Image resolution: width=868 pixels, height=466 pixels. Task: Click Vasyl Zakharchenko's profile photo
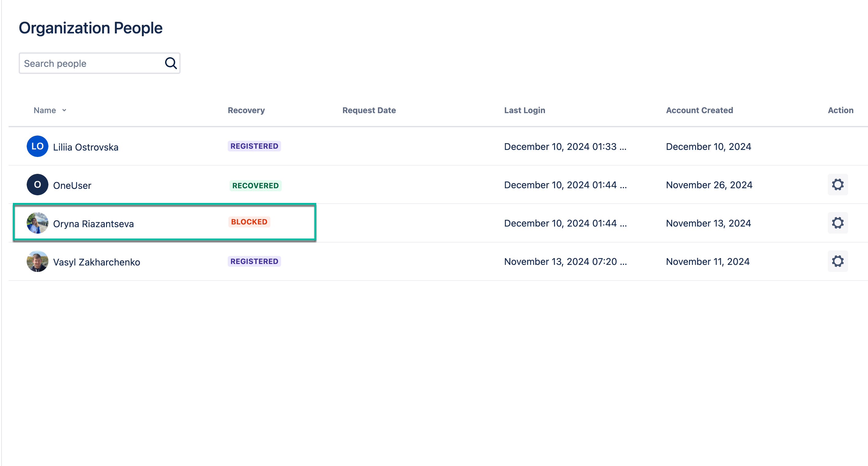[x=37, y=261]
